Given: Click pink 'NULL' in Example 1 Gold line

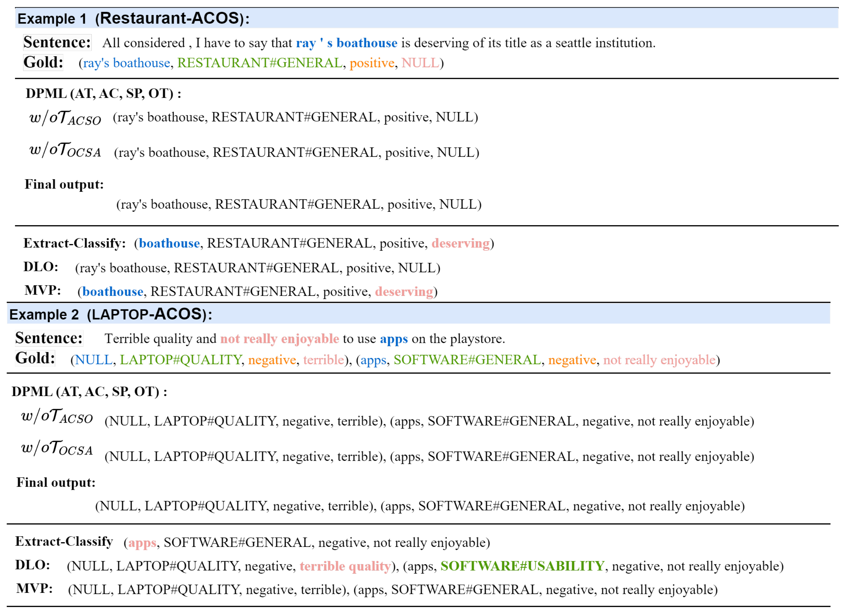Looking at the screenshot, I should pyautogui.click(x=420, y=63).
